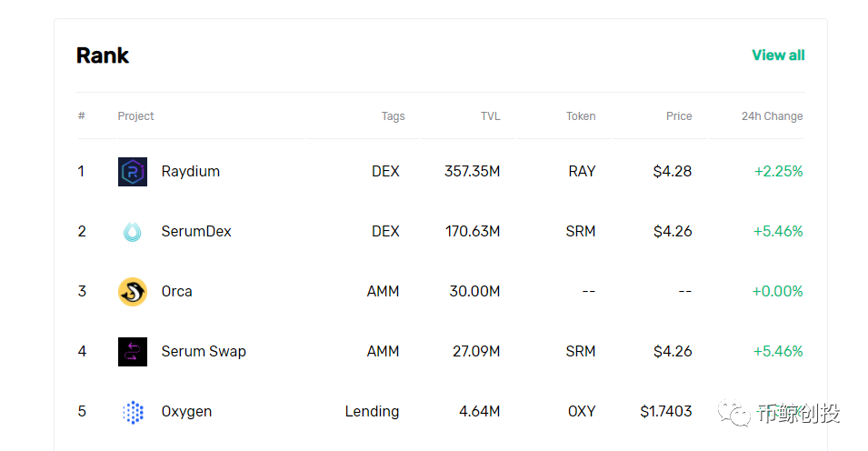Select the SerumDex project name
Viewport: 868px width, 451px height.
click(x=196, y=232)
